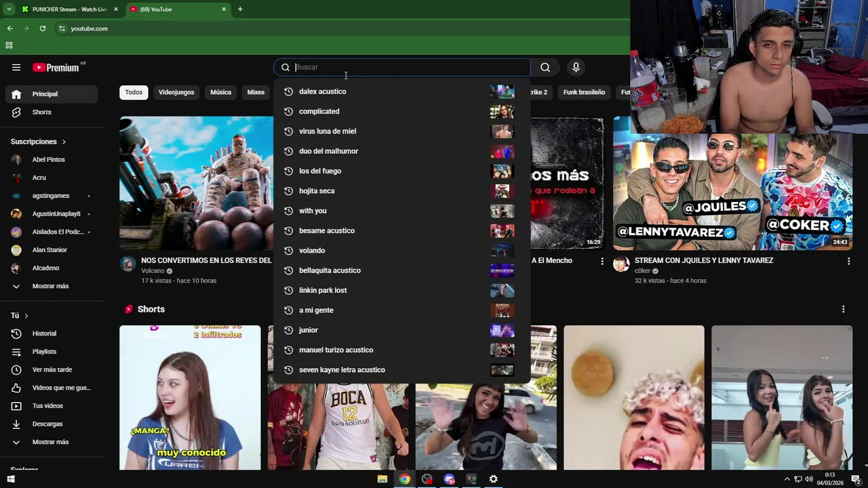868x488 pixels.
Task: Click the YouTube Premium logo
Action: pyautogui.click(x=56, y=67)
